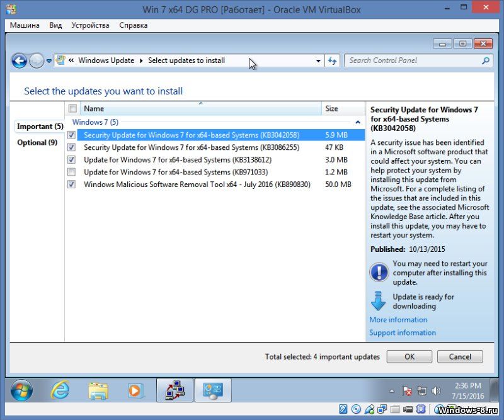Viewport: 504px width, 420px height.
Task: Open the Windows Start menu
Action: tap(21, 390)
